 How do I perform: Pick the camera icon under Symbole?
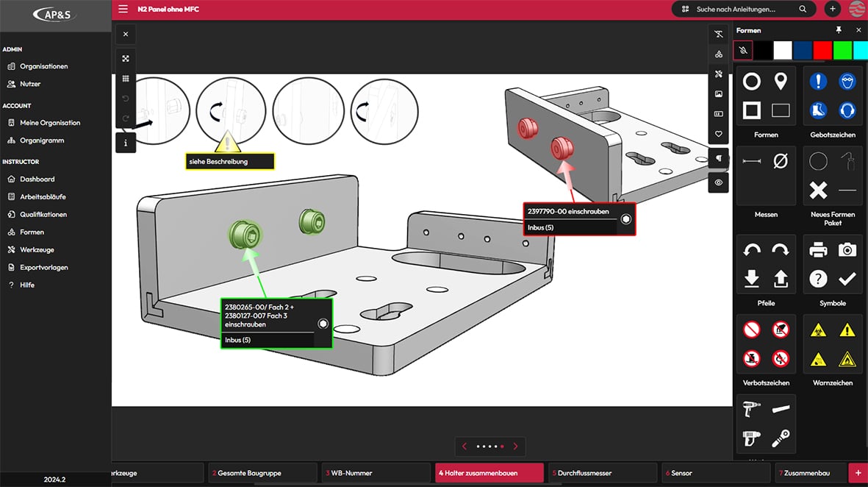(847, 250)
